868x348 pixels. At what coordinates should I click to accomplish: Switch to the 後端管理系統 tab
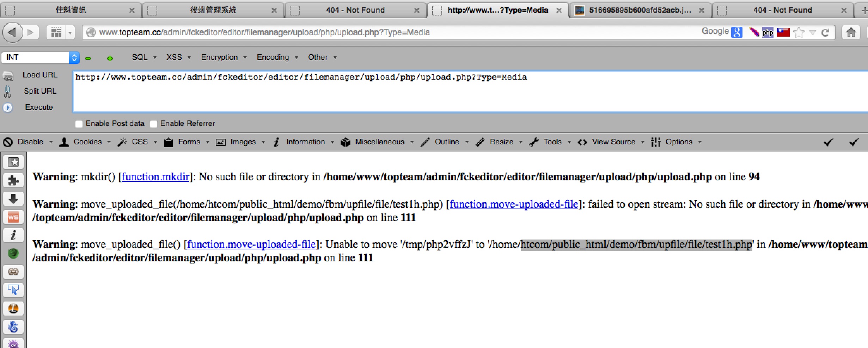(213, 10)
